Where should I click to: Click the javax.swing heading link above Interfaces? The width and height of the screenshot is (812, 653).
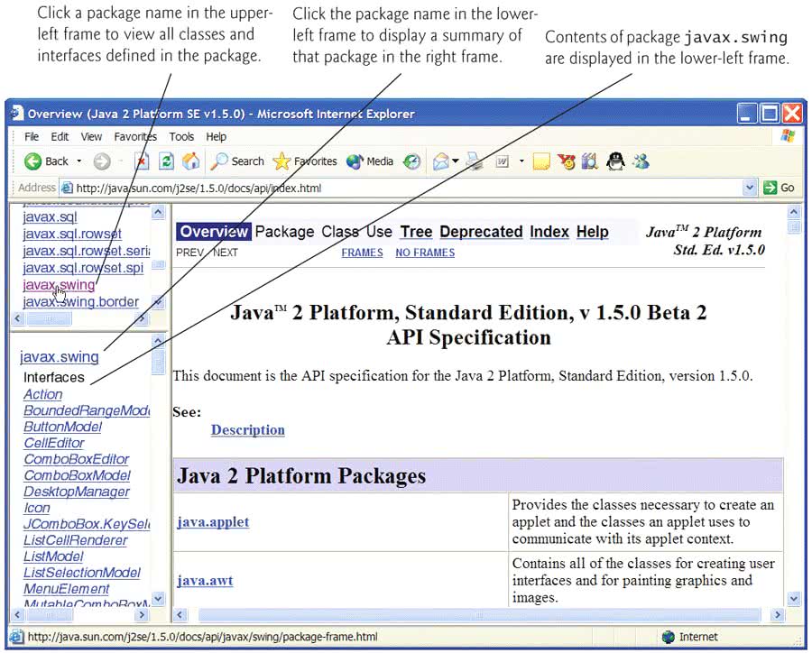59,357
